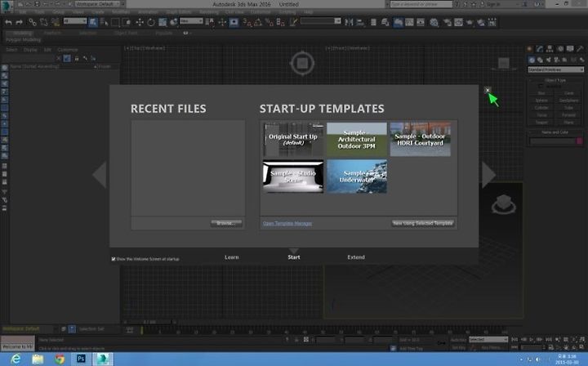Switch to the Motion command panel tab
Image resolution: width=588 pixels, height=366 pixels.
[x=560, y=49]
